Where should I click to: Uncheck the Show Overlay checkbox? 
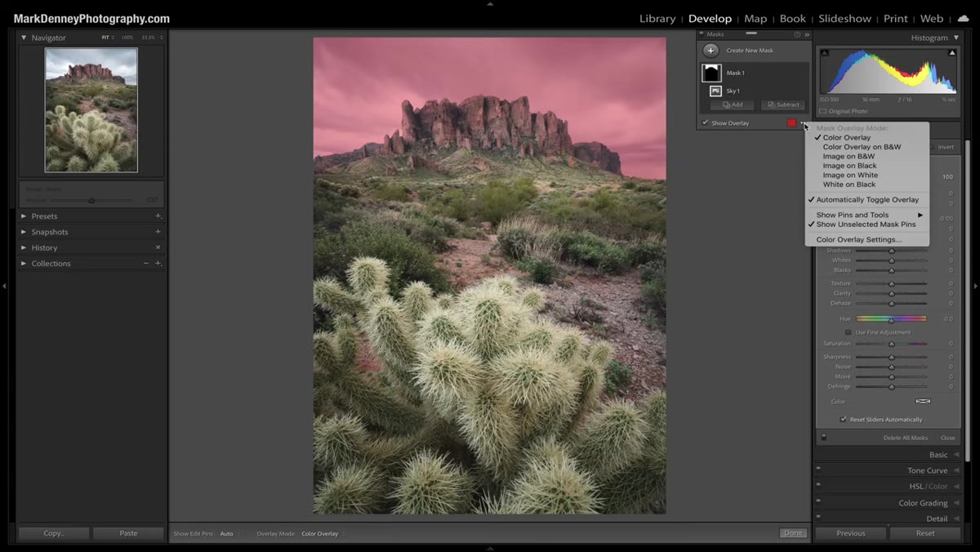tap(706, 123)
